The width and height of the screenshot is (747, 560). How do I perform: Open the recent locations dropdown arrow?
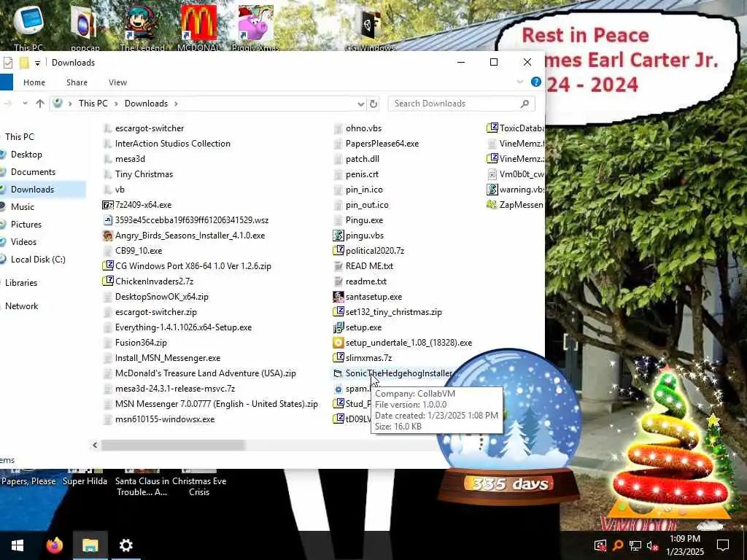26,104
